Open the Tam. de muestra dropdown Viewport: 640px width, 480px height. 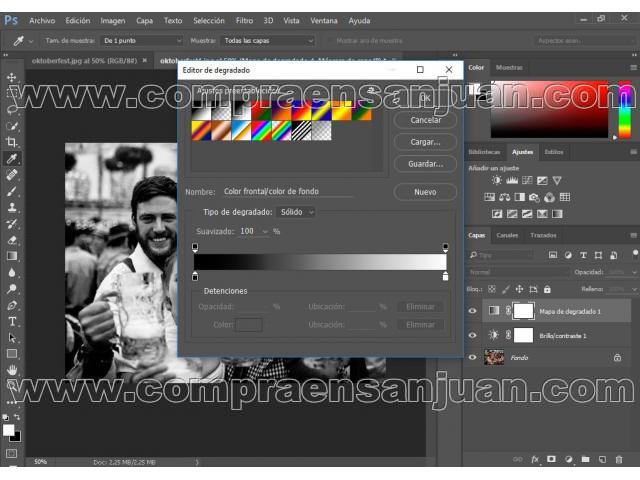142,41
